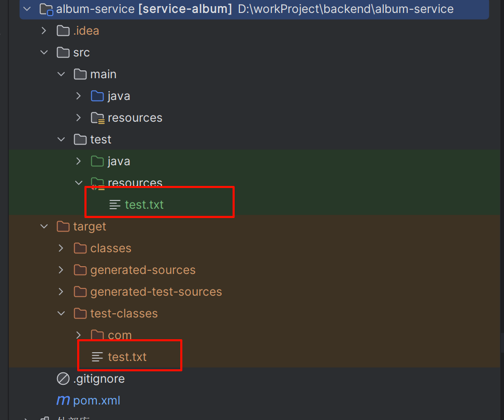Click the blue java source folder icon under main
504x420 pixels.
(x=97, y=96)
